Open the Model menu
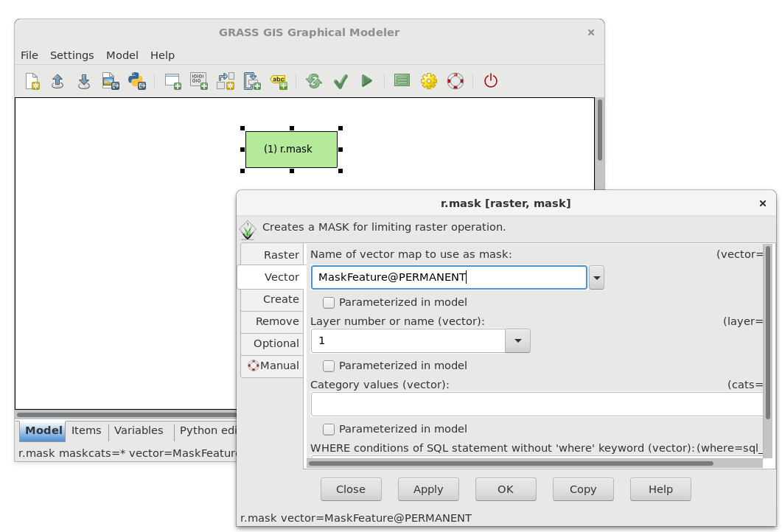Screen dimensions: 782x532 click(x=122, y=55)
